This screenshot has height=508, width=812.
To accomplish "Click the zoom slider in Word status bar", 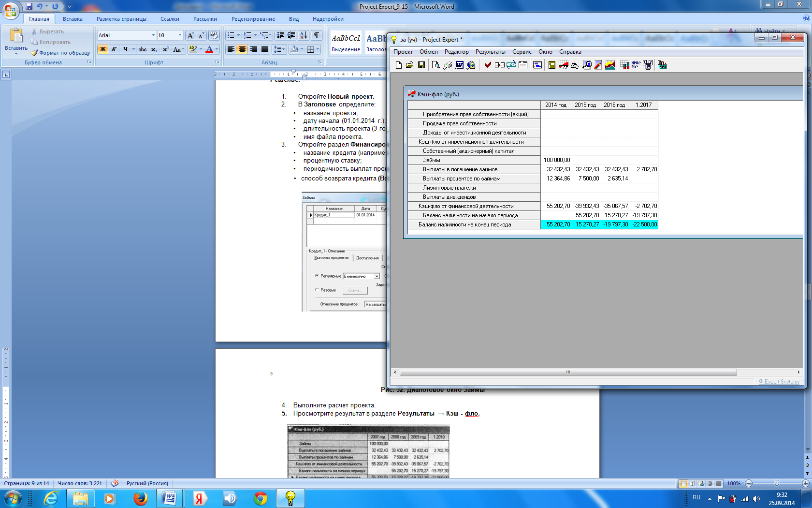I will pos(777,483).
